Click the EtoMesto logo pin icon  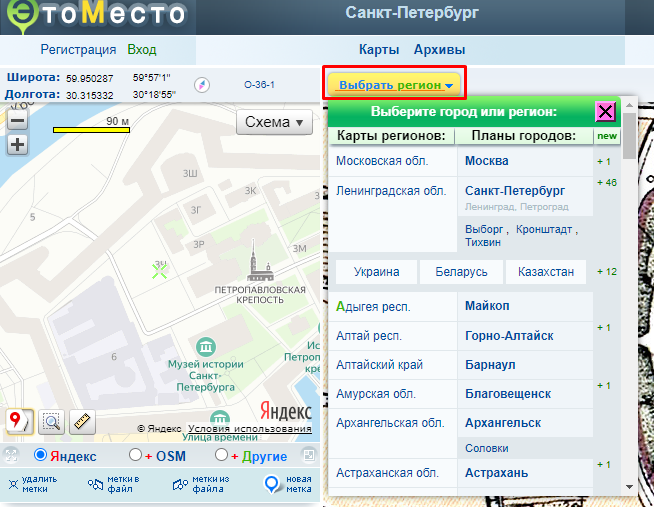pos(22,15)
